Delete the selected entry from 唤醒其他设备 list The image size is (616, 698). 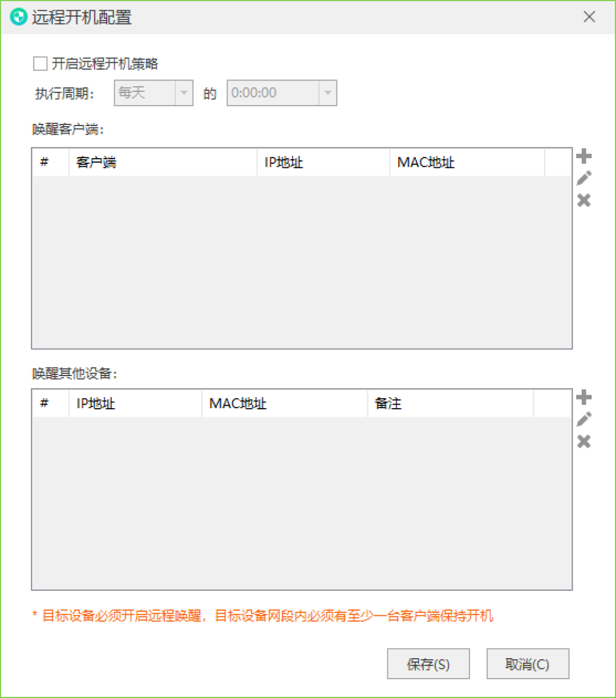[583, 442]
